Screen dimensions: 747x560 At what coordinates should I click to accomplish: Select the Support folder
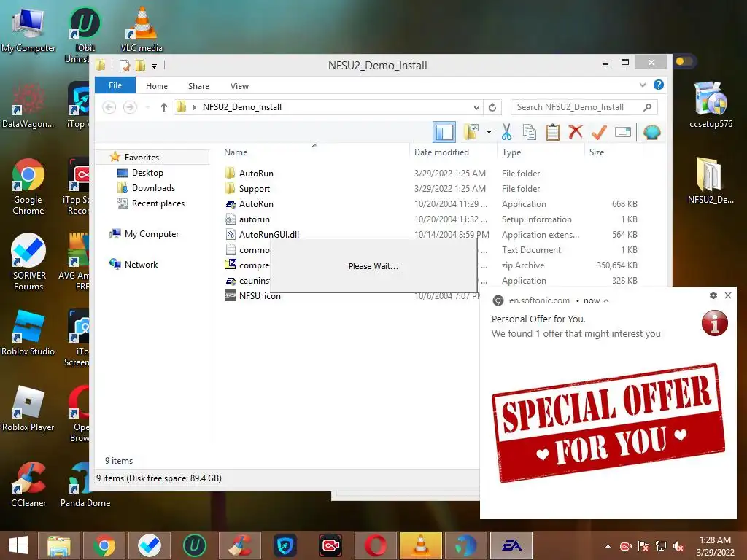pyautogui.click(x=255, y=189)
